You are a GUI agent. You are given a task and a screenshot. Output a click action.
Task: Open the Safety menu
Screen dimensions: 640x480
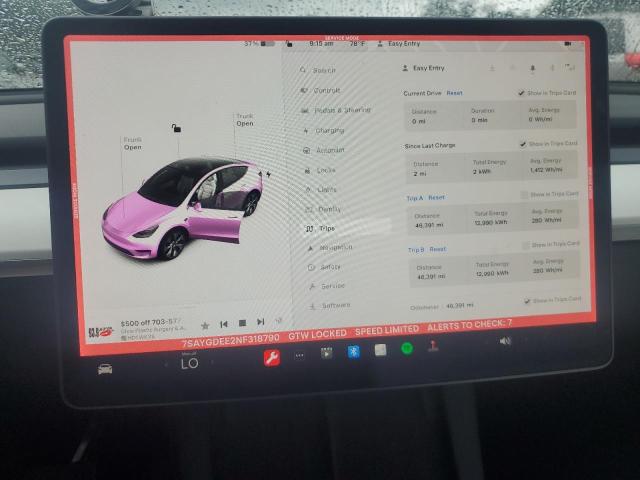click(325, 267)
